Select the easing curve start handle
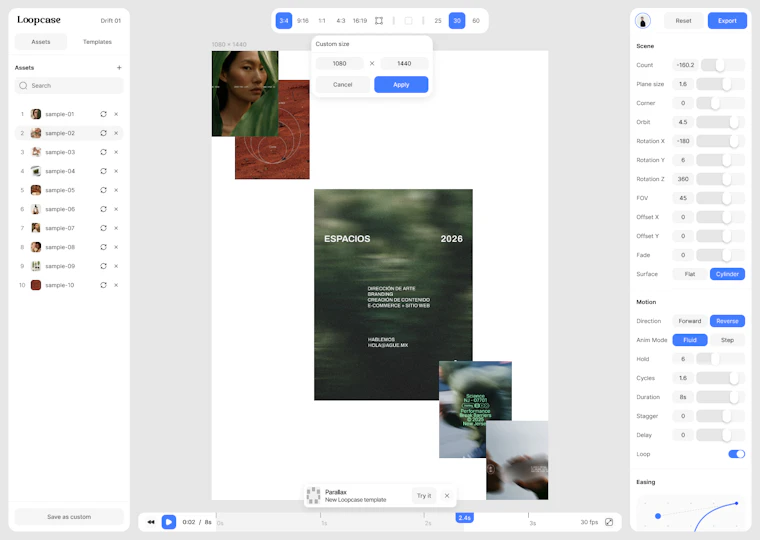Screen dimensions: 760x540 click(x=658, y=516)
